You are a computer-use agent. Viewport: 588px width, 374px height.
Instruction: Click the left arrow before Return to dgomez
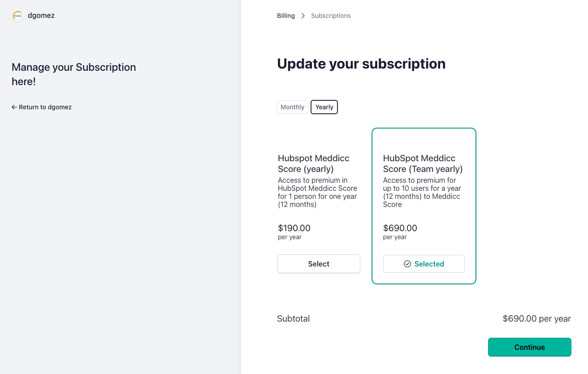coord(14,107)
